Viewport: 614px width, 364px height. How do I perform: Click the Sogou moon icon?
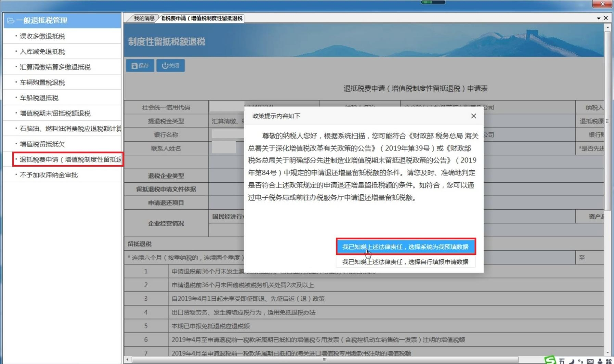coord(571,361)
